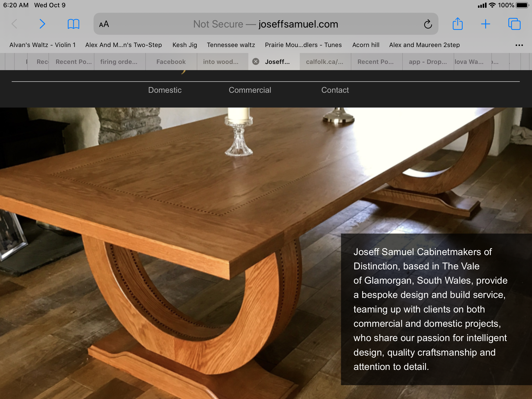Open Alex And M...n's Two-Step bookmark
532x399 pixels.
(x=124, y=45)
